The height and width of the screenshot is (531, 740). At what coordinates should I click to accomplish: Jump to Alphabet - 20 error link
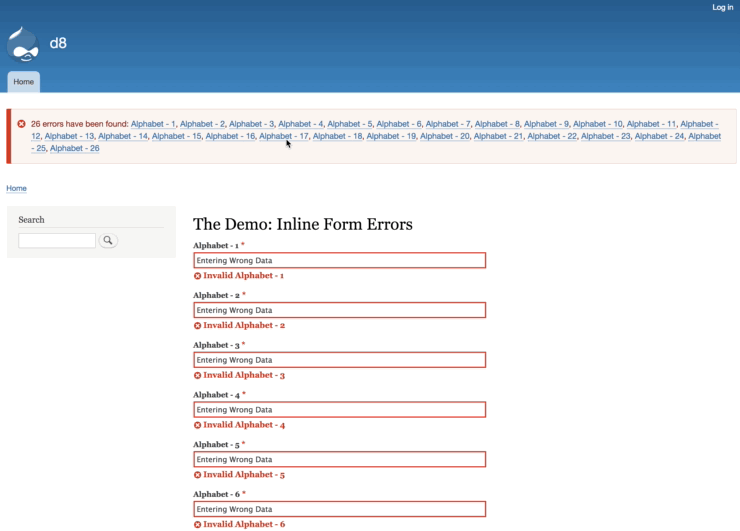[x=445, y=136]
